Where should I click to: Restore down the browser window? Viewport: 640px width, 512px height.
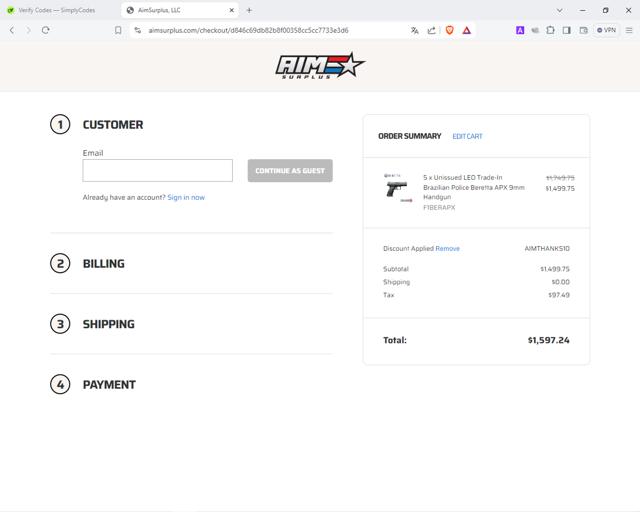click(x=606, y=10)
